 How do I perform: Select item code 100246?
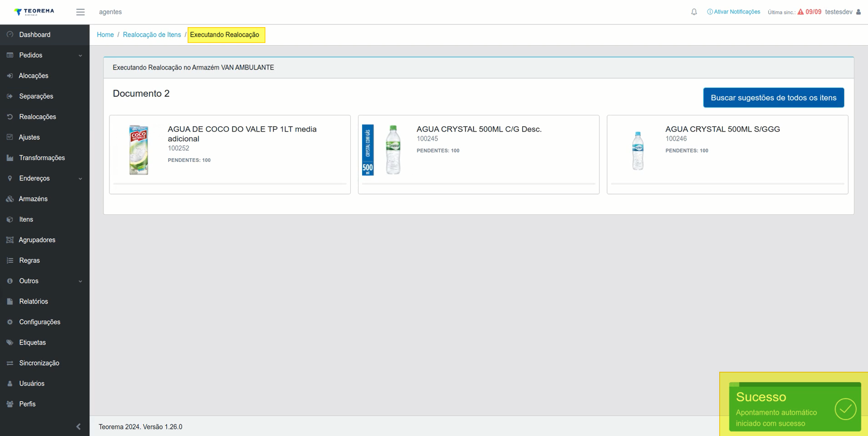click(x=676, y=139)
